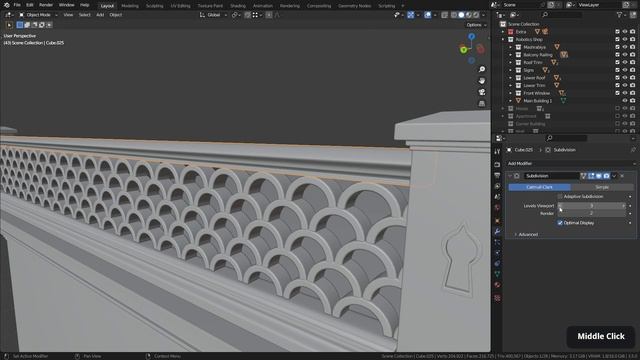This screenshot has height=360, width=640.
Task: Open the Render menu
Action: point(46,5)
